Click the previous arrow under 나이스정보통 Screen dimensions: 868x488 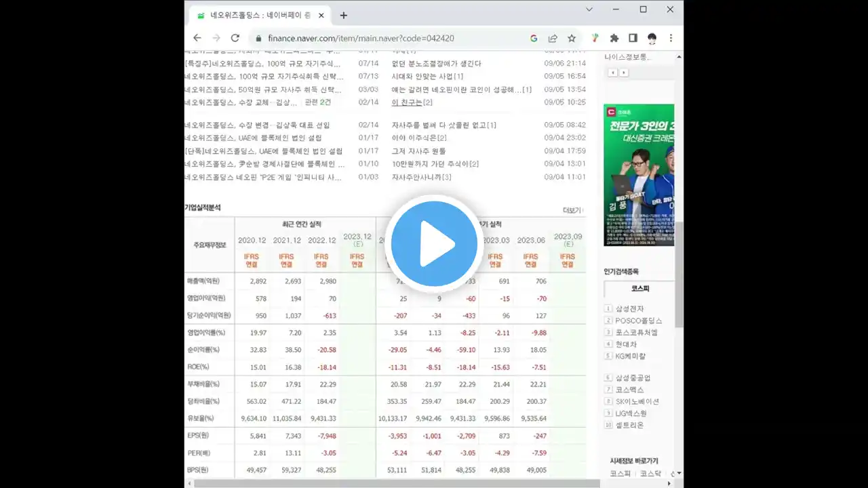[x=613, y=73]
